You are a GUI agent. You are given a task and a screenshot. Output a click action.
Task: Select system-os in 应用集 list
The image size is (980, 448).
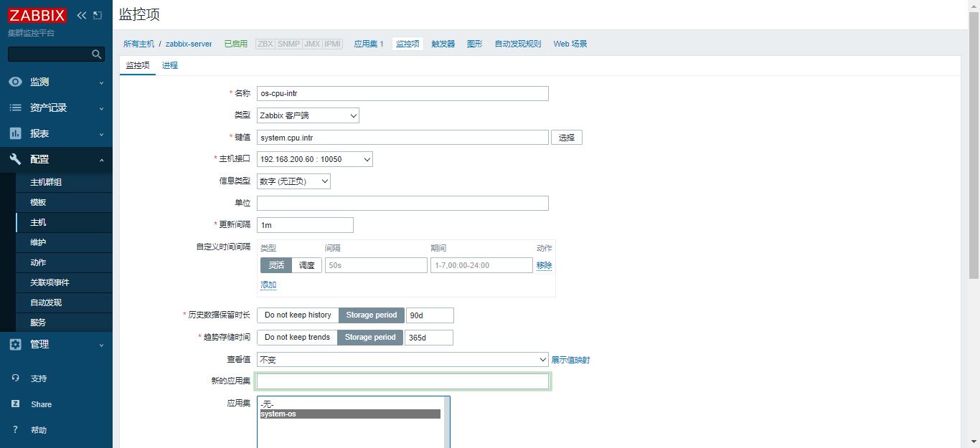click(350, 414)
